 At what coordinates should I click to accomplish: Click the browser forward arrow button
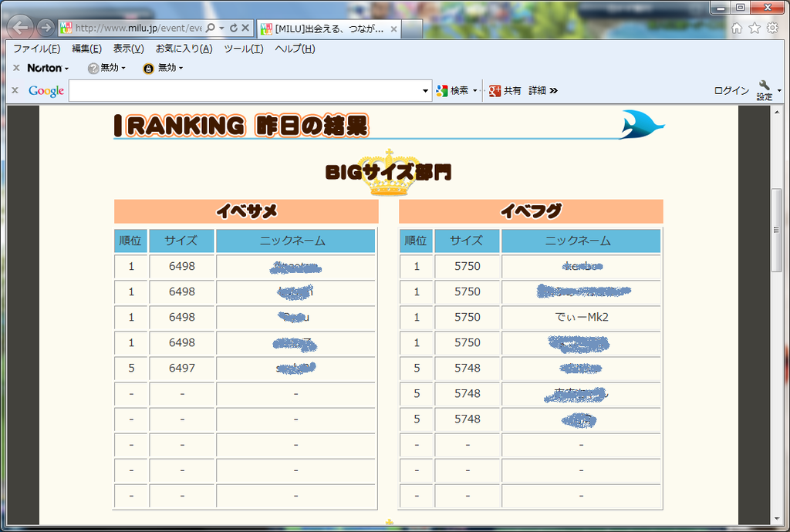click(46, 28)
